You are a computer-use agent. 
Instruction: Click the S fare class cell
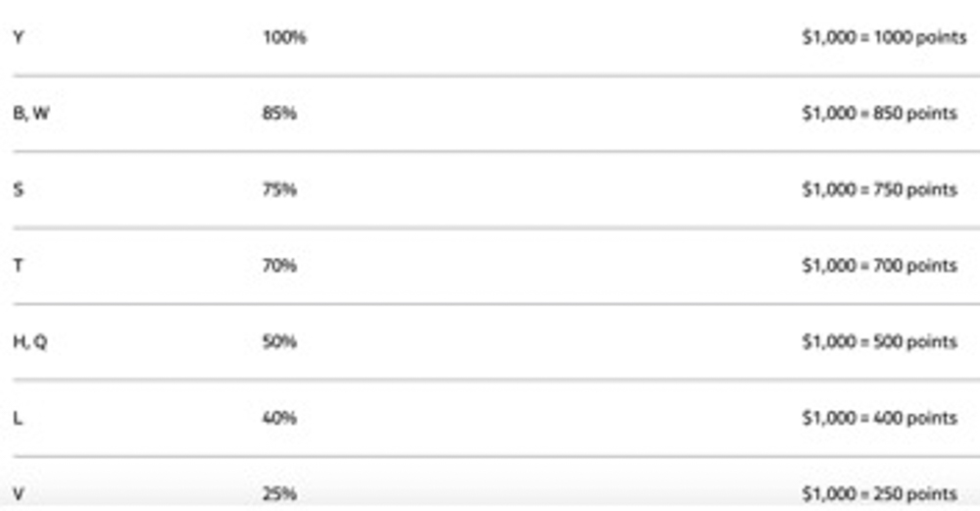tap(18, 189)
